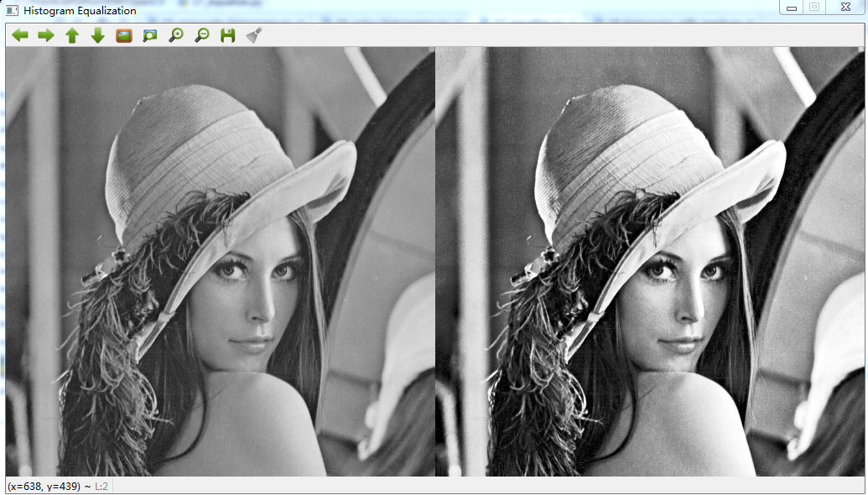Click the equalized high-contrast image on the right
This screenshot has width=868, height=495.
click(x=649, y=261)
